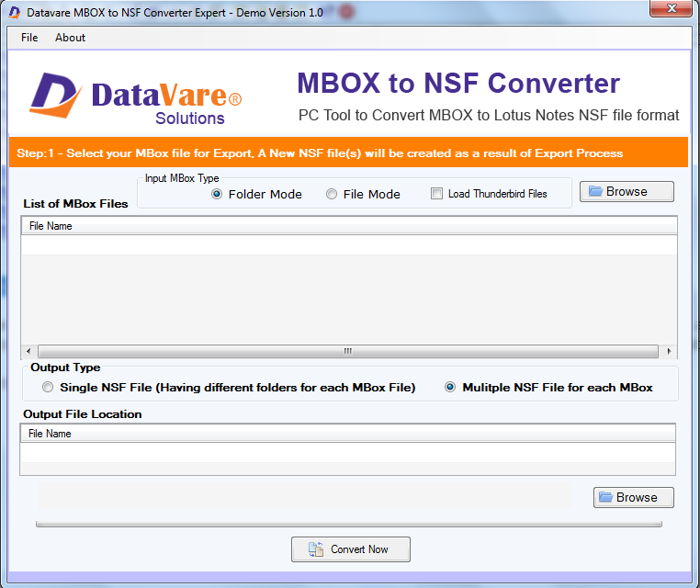700x588 pixels.
Task: Click the Step 1 instruction banner text
Action: [x=320, y=153]
